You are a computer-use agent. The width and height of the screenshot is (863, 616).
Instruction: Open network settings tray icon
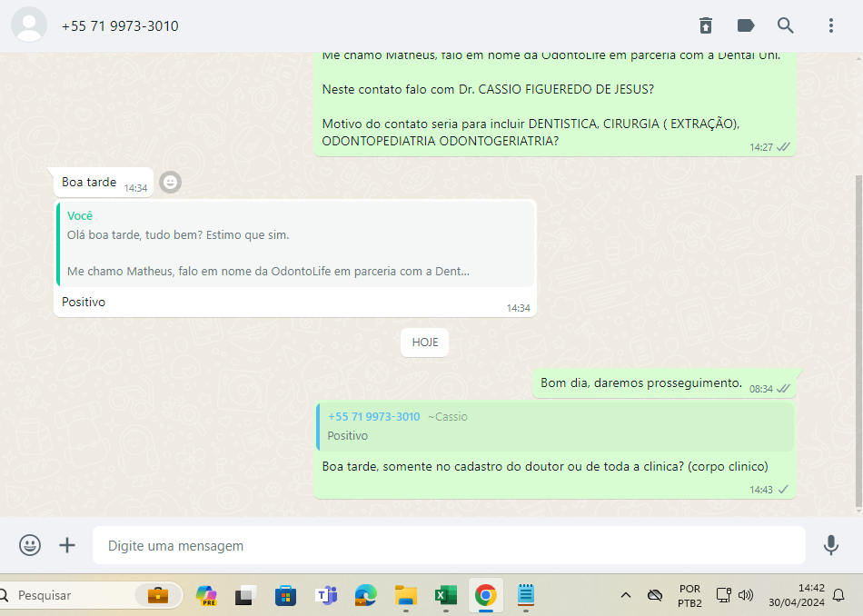(723, 595)
